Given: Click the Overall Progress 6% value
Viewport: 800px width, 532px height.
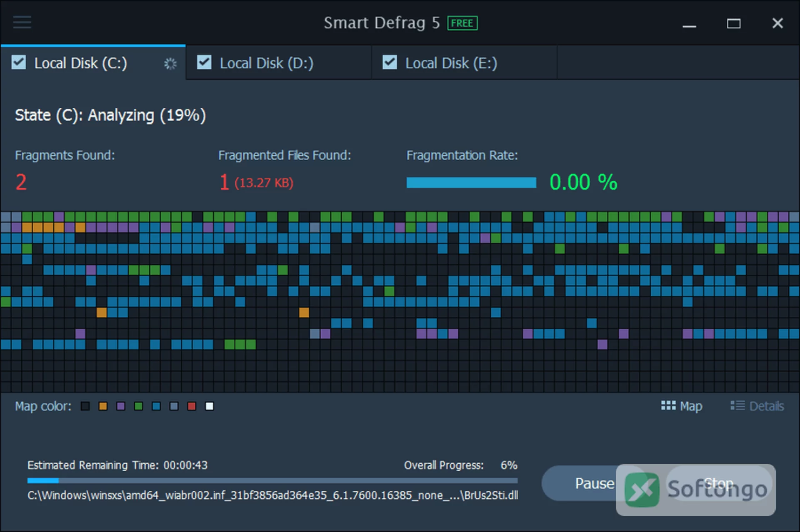Looking at the screenshot, I should (509, 465).
